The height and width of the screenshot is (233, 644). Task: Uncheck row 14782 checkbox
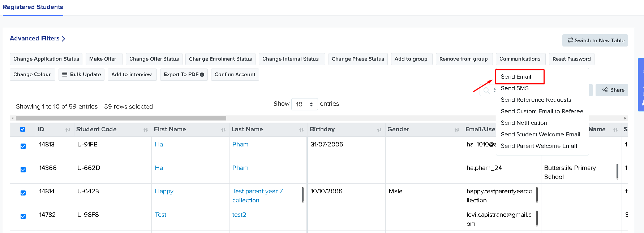[x=23, y=216]
